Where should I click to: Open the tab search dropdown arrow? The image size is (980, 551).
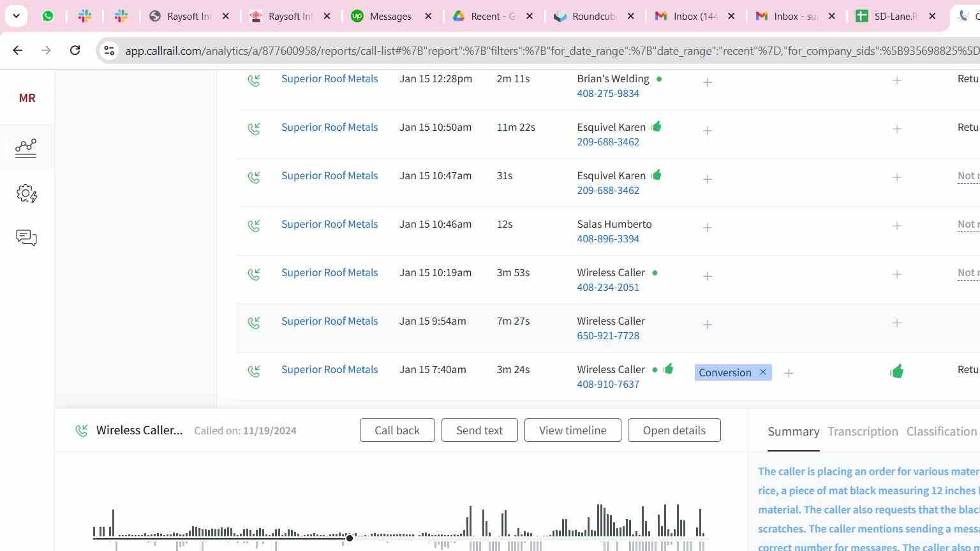click(16, 16)
